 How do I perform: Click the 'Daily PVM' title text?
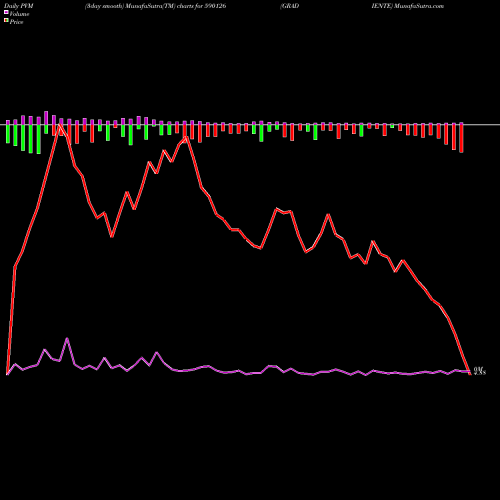(19, 6)
